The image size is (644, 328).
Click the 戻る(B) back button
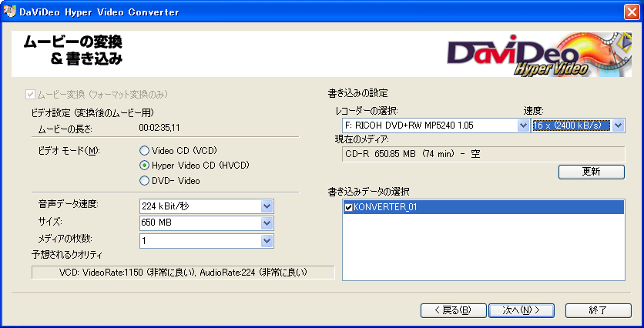click(453, 310)
